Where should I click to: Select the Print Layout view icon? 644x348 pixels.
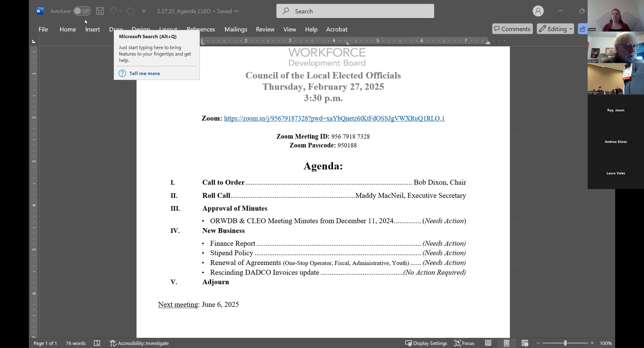click(506, 343)
